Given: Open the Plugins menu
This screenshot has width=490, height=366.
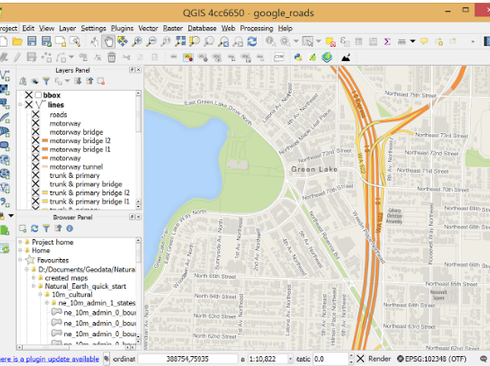Looking at the screenshot, I should [122, 28].
